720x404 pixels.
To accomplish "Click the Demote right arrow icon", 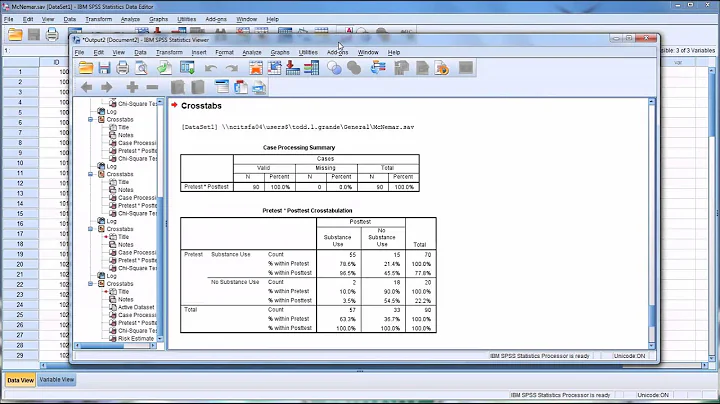I will coord(107,87).
